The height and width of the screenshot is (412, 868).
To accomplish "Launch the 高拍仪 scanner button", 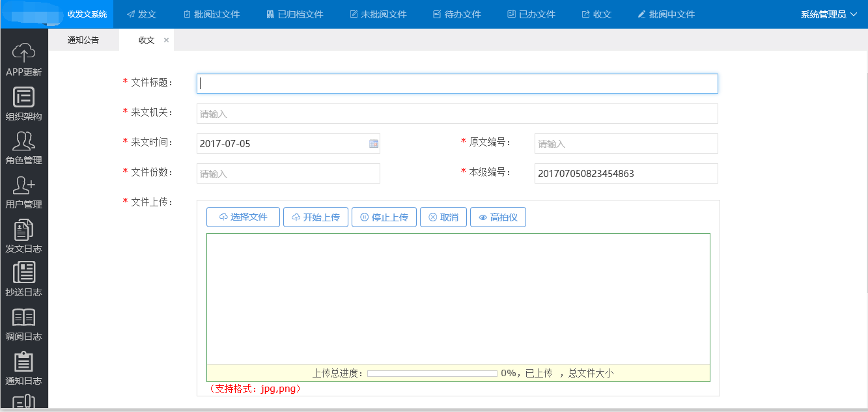I will click(498, 217).
